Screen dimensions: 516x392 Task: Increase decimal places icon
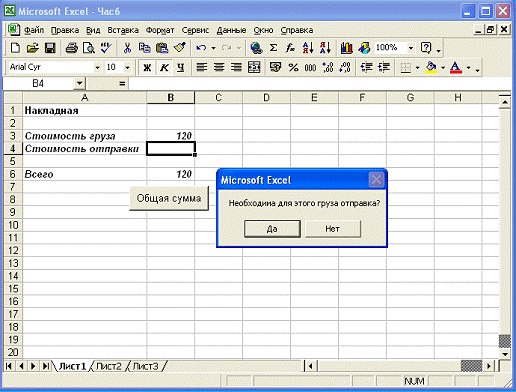[328, 67]
